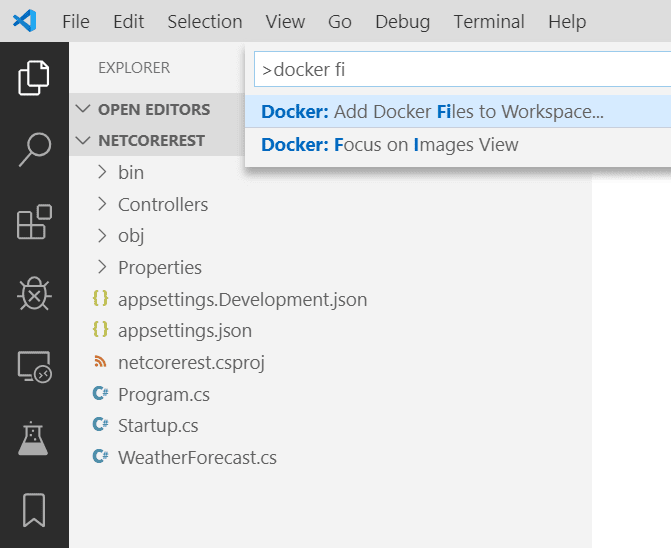Open the Test beaker icon

33,438
